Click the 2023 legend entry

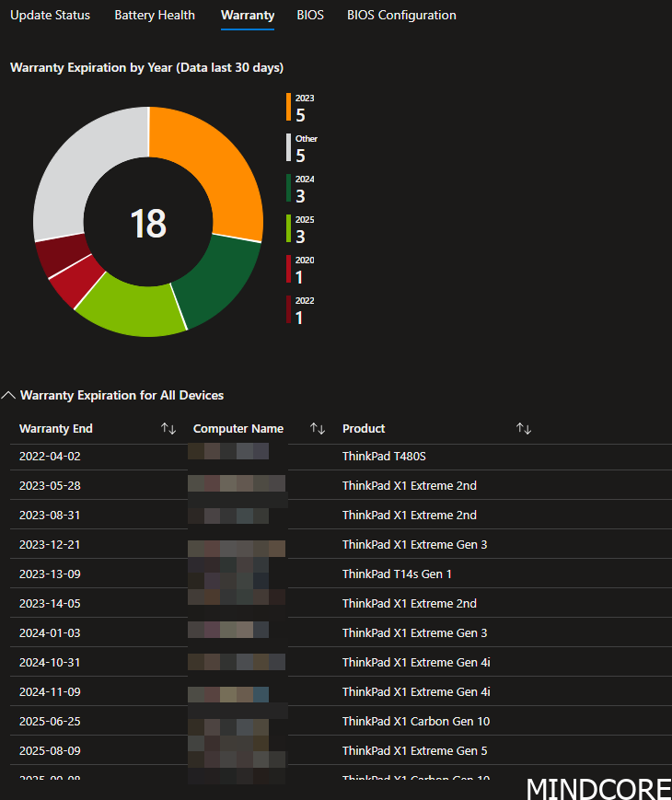point(301,108)
